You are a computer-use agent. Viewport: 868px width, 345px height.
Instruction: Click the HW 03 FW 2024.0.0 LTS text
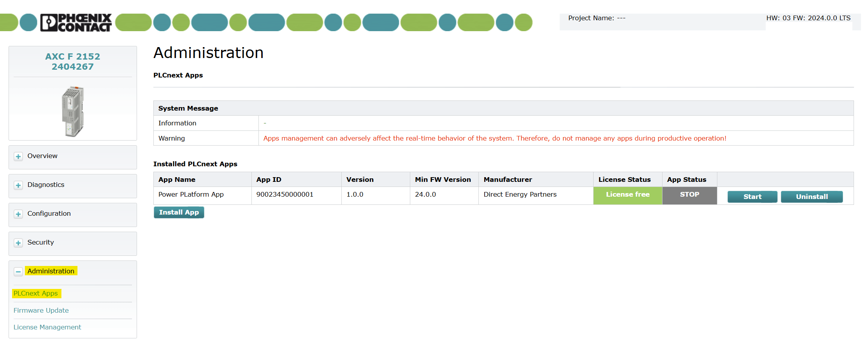coord(808,18)
